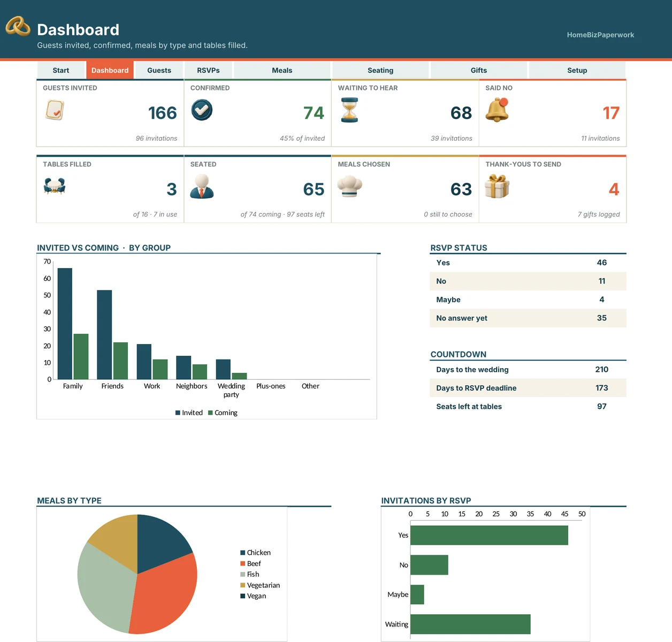Click the 'Days to the wedding' row
Viewport: 672px width, 642px height.
pos(528,370)
